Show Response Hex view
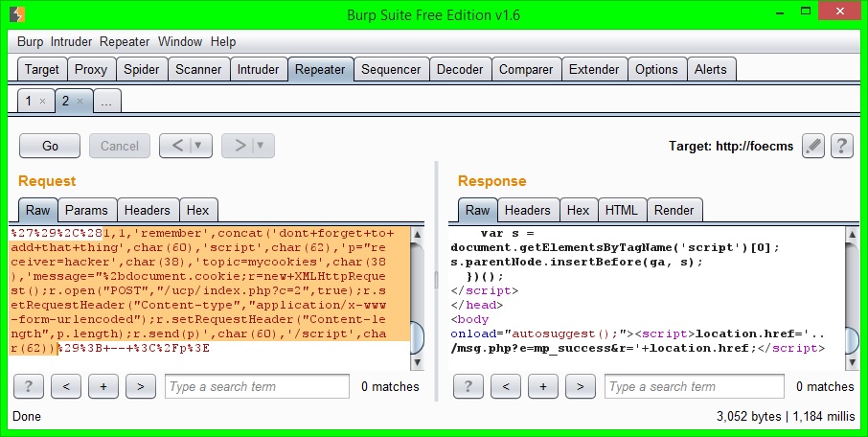This screenshot has height=437, width=868. (x=579, y=211)
